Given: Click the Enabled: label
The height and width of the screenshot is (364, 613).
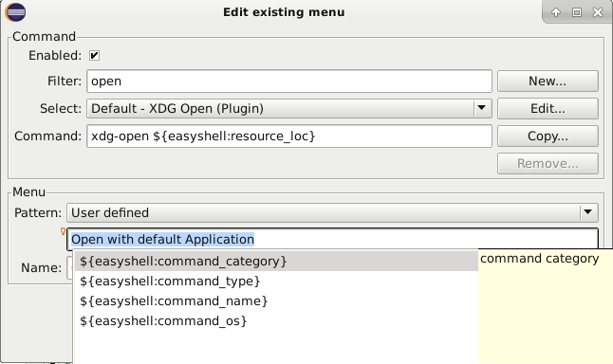Looking at the screenshot, I should coord(55,56).
